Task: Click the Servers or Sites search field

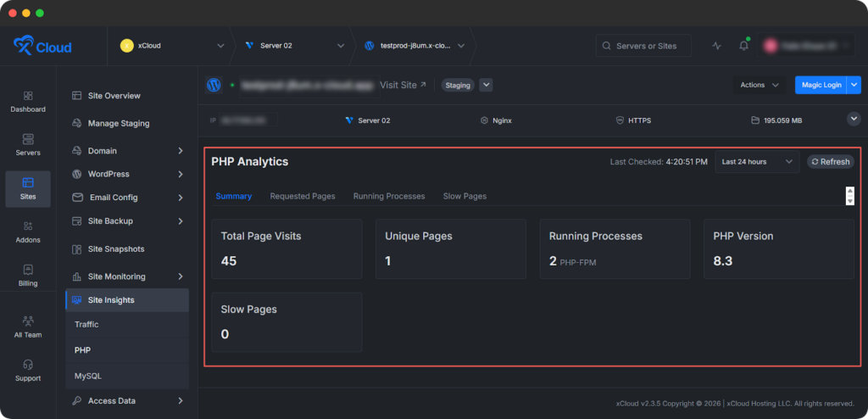Action: [x=643, y=46]
